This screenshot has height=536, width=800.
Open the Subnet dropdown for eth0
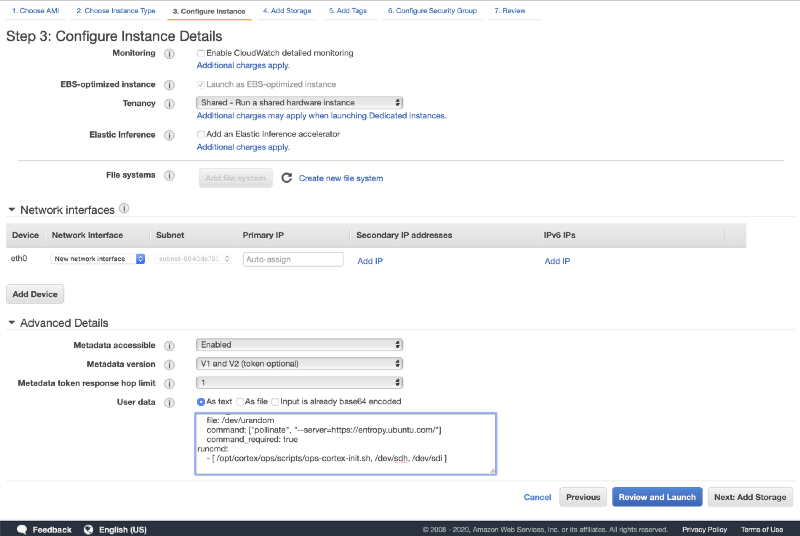click(193, 259)
